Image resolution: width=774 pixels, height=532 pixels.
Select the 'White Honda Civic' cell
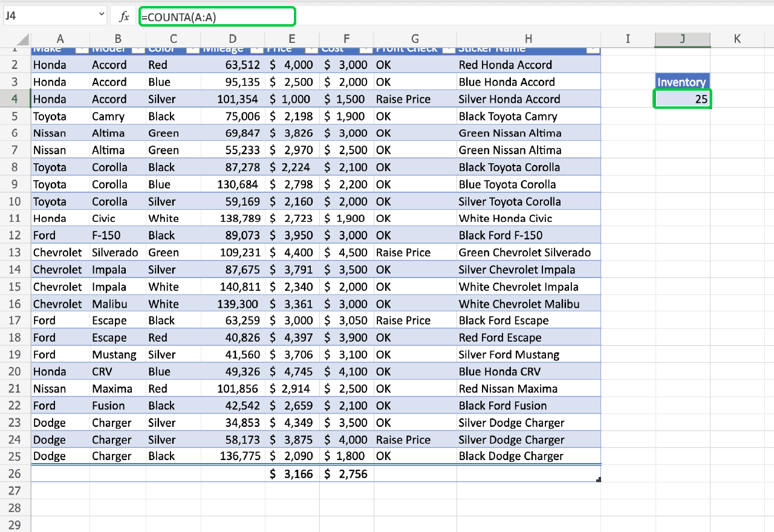click(x=528, y=218)
